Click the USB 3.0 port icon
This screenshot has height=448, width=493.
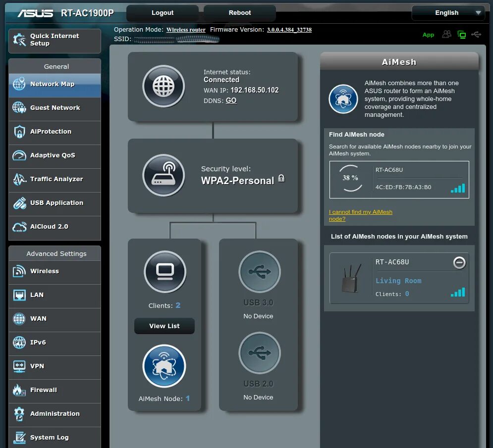tap(260, 272)
